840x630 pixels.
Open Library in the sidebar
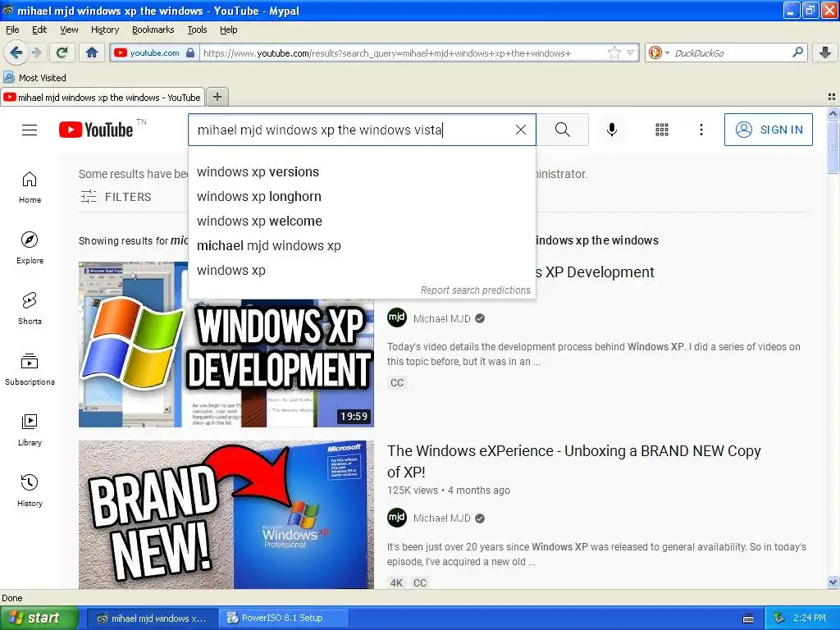pyautogui.click(x=30, y=430)
